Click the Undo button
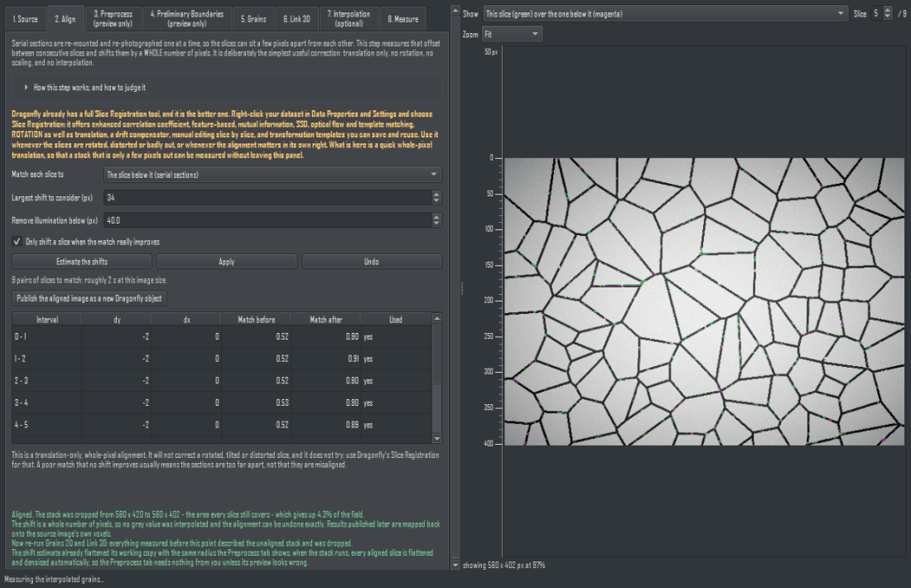Screen dimensions: 911x588 372,262
